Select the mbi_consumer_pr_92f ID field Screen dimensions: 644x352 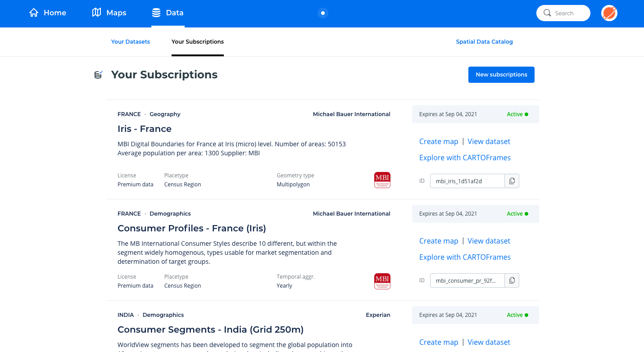click(467, 280)
